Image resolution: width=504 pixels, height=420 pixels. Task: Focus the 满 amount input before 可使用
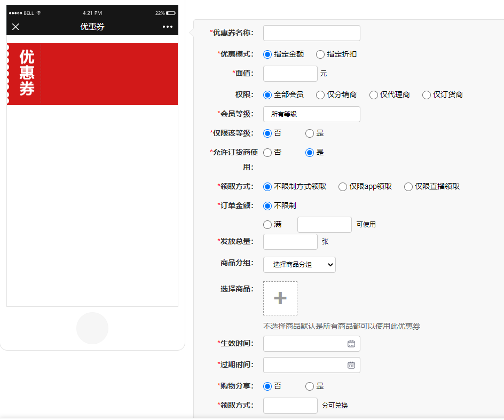click(324, 225)
